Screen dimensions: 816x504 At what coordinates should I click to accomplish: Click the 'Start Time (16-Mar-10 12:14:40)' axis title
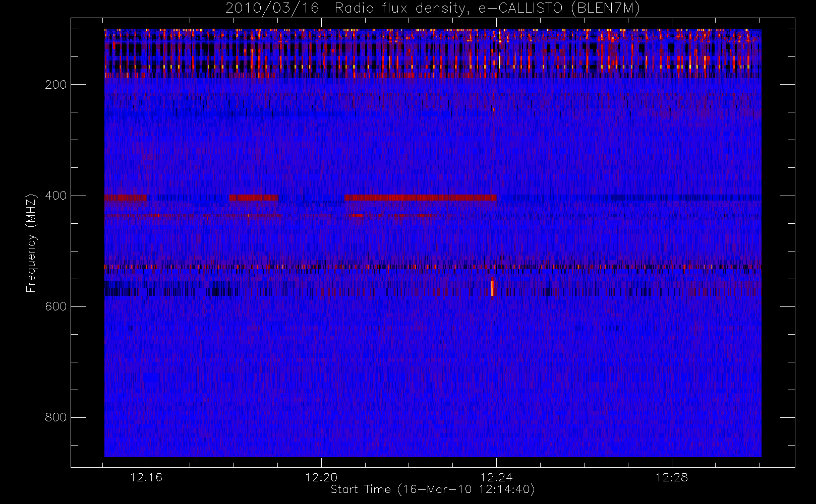[x=432, y=489]
